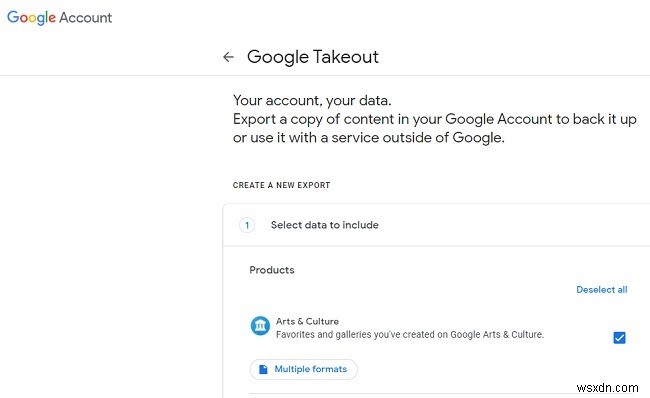Click the "Select data to include" step

pyautogui.click(x=325, y=225)
